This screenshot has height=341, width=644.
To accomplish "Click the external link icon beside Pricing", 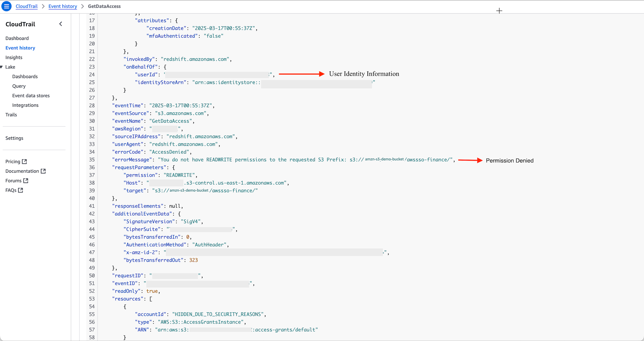I will [24, 161].
